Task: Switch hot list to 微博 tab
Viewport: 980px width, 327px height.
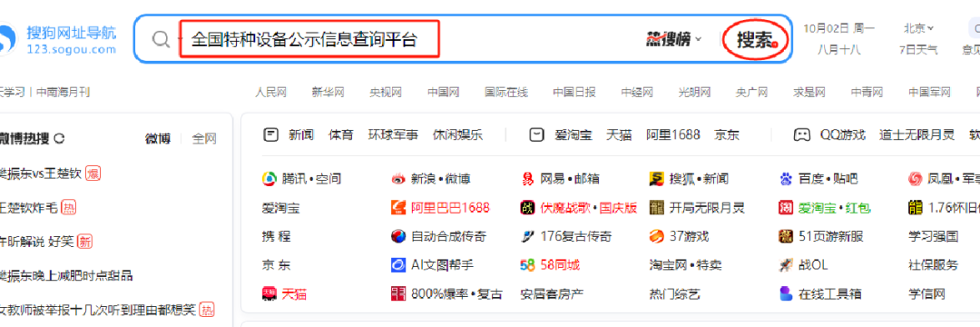Action: click(x=158, y=139)
